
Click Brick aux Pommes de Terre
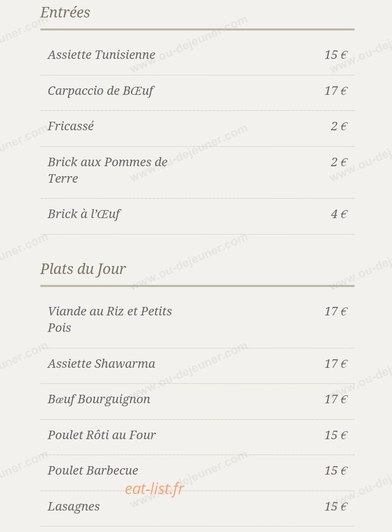(x=108, y=170)
